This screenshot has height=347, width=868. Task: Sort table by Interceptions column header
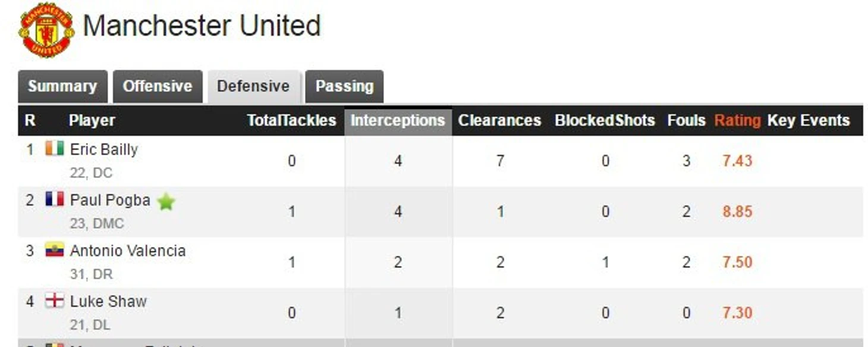tap(398, 120)
